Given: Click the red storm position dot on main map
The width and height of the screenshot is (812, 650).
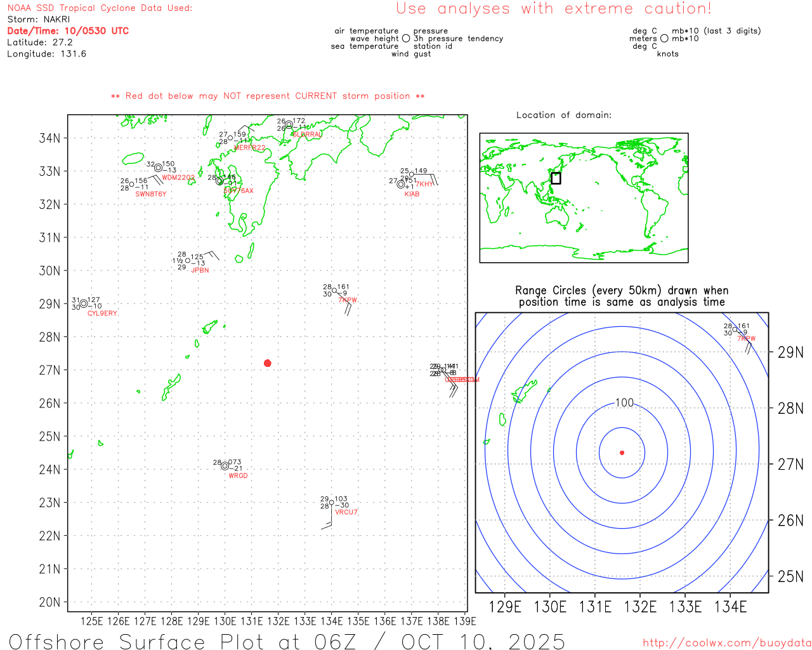Looking at the screenshot, I should click(x=268, y=363).
